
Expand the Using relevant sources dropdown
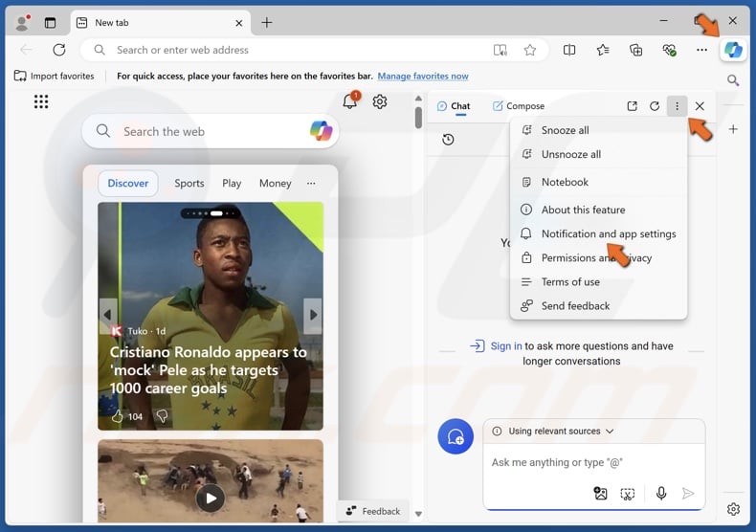552,432
